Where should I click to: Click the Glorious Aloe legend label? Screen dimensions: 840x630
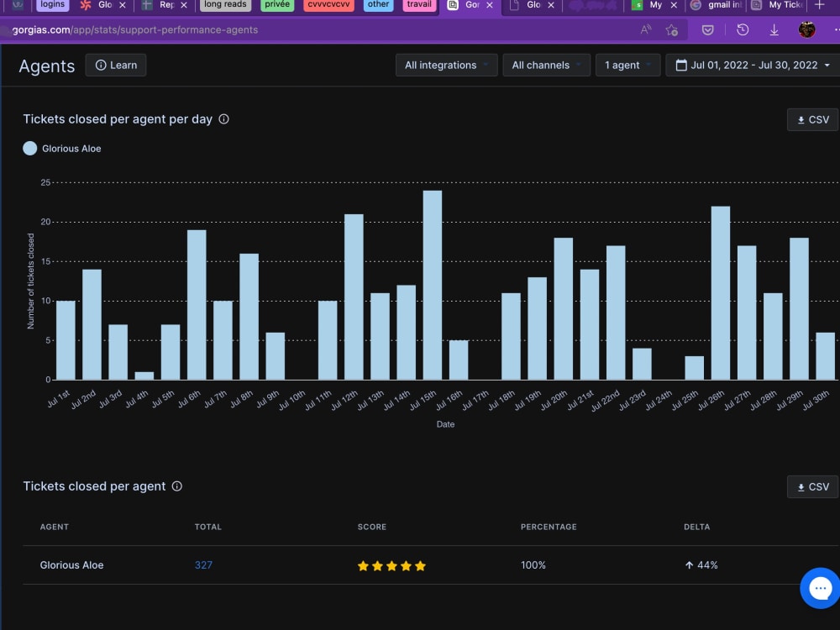(71, 149)
